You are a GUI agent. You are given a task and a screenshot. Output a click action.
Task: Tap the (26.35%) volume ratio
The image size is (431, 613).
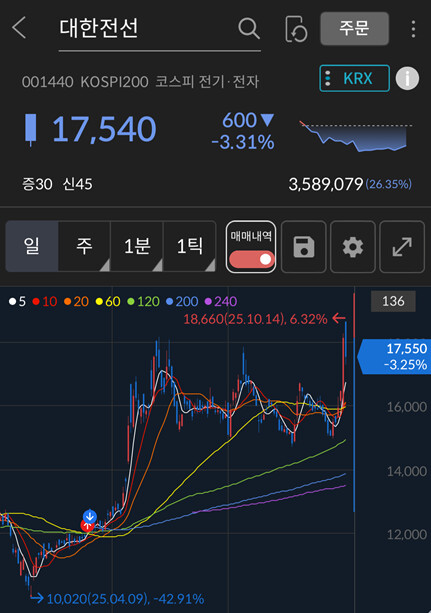coord(388,184)
